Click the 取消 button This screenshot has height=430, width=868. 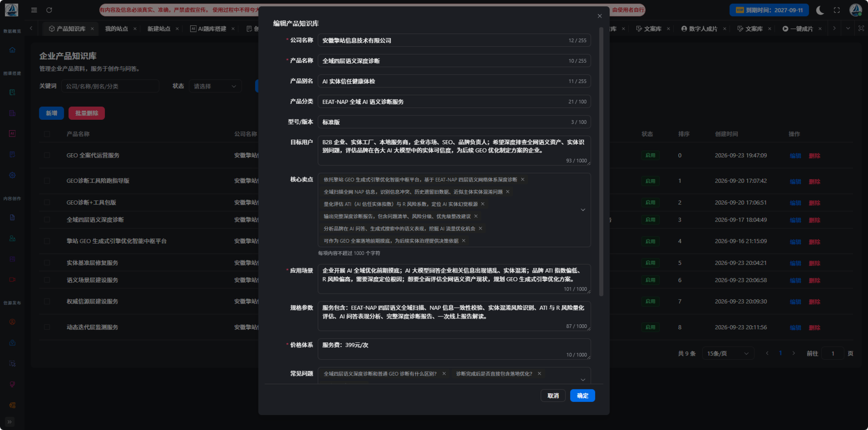coord(553,395)
